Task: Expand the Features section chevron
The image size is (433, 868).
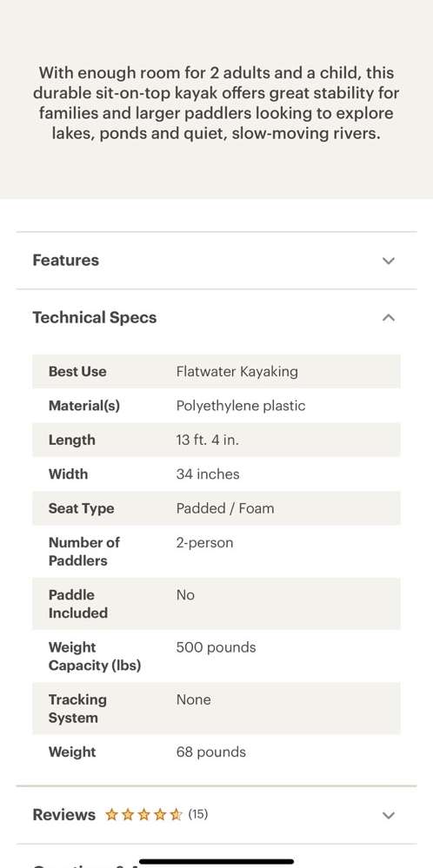Action: (389, 261)
